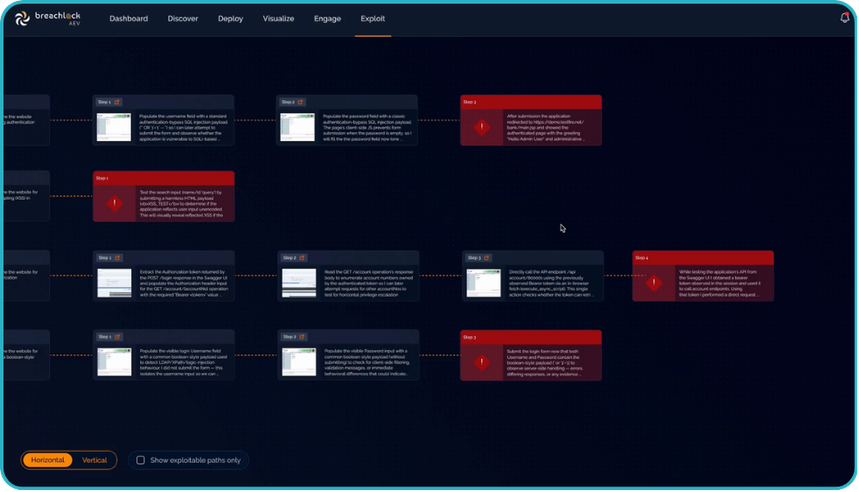This screenshot has width=859, height=492.
Task: Click warning icon on Swagger bearer token Step 4
Action: [x=654, y=283]
